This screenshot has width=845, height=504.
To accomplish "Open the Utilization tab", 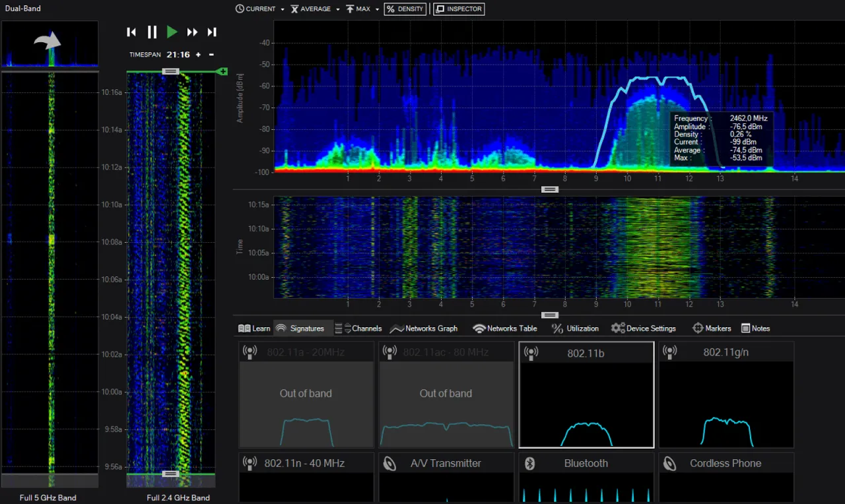I will tap(575, 329).
